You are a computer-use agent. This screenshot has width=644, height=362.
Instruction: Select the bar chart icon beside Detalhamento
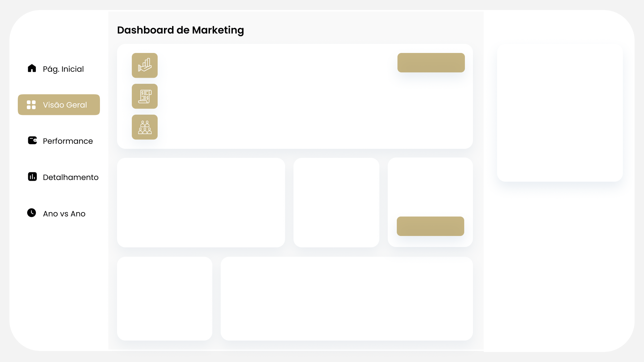pyautogui.click(x=32, y=177)
